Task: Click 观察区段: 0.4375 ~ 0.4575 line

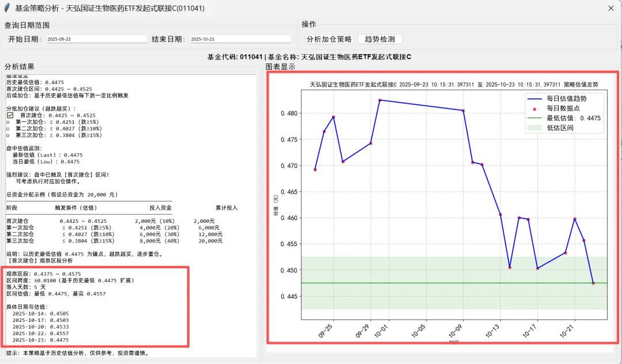Action: [44, 274]
